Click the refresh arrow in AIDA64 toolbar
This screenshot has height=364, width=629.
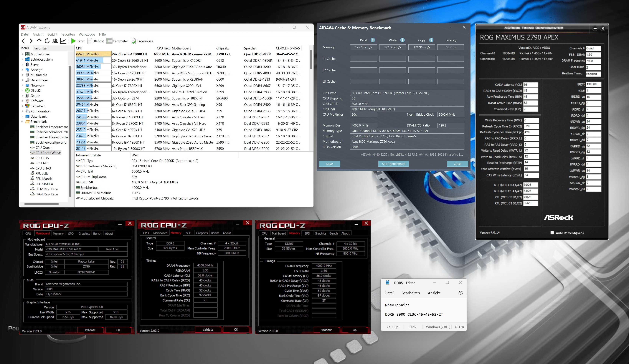click(47, 41)
